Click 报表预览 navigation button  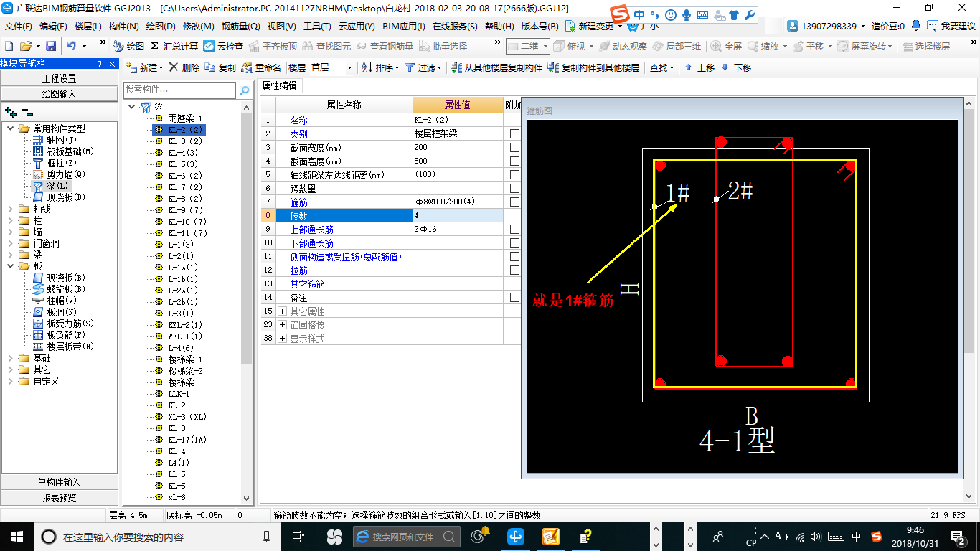coord(59,498)
